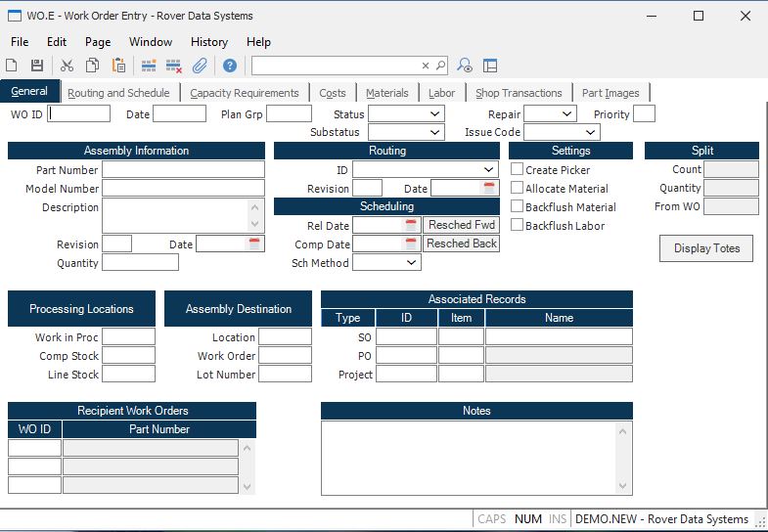This screenshot has height=532, width=768.
Task: Switch to the Routing and Schedule tab
Action: tap(118, 93)
